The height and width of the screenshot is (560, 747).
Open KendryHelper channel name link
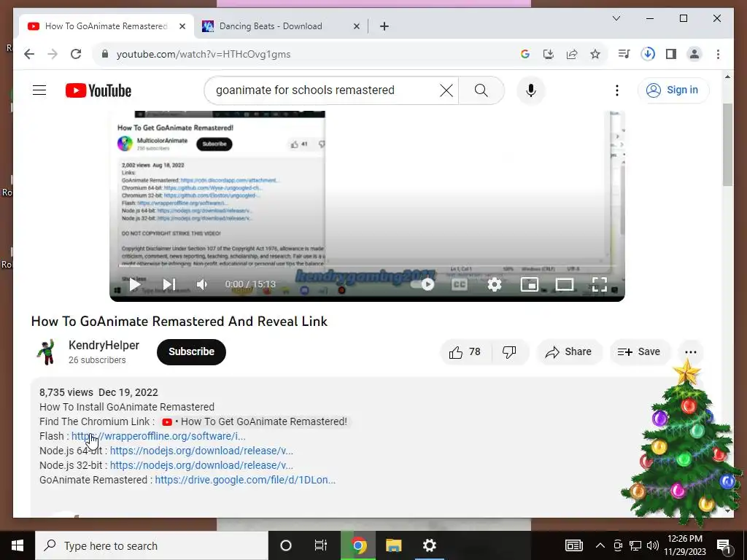click(104, 345)
